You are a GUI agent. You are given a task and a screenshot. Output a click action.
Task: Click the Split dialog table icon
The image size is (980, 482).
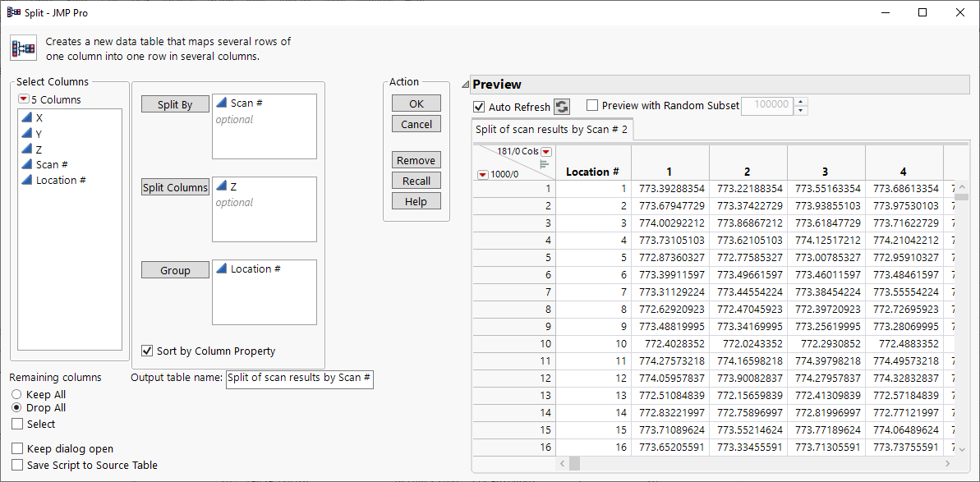click(22, 48)
